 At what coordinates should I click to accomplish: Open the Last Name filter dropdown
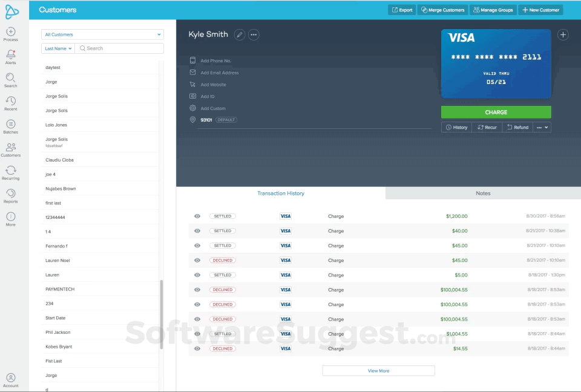click(56, 48)
